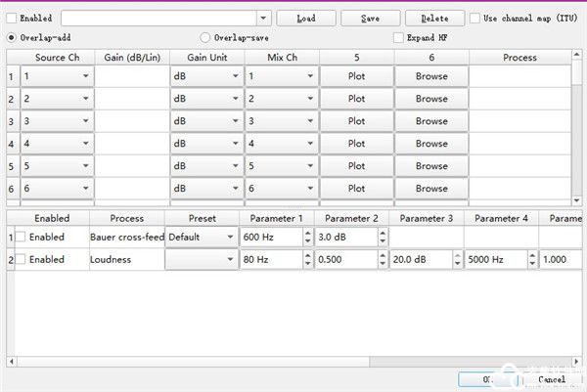Image resolution: width=587 pixels, height=392 pixels.
Task: Click the 600 Hz Parameter 1 field
Action: click(x=269, y=238)
